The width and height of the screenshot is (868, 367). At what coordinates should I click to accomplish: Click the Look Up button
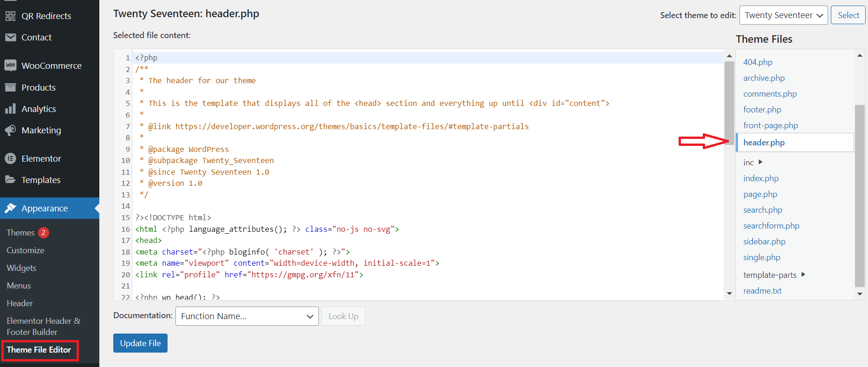(x=343, y=316)
